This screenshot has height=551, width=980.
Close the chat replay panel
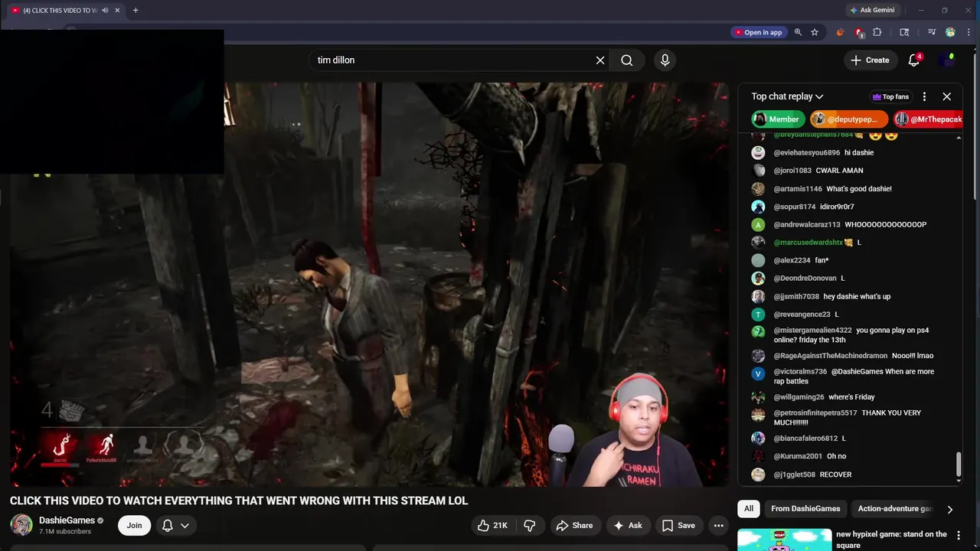946,96
